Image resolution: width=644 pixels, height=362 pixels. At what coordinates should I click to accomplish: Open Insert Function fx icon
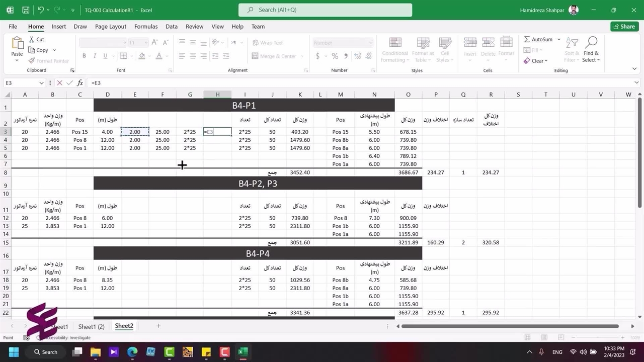[80, 83]
